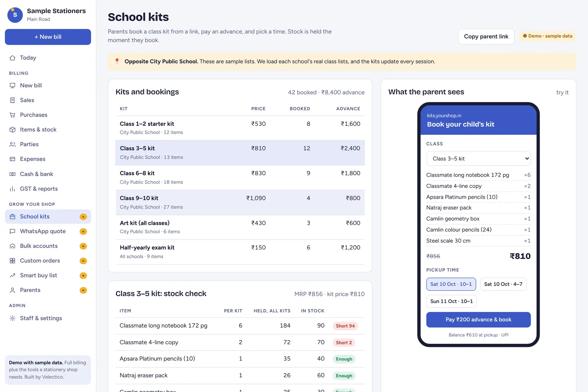Click the Cash & bank icon
The width and height of the screenshot is (588, 392).
12,174
